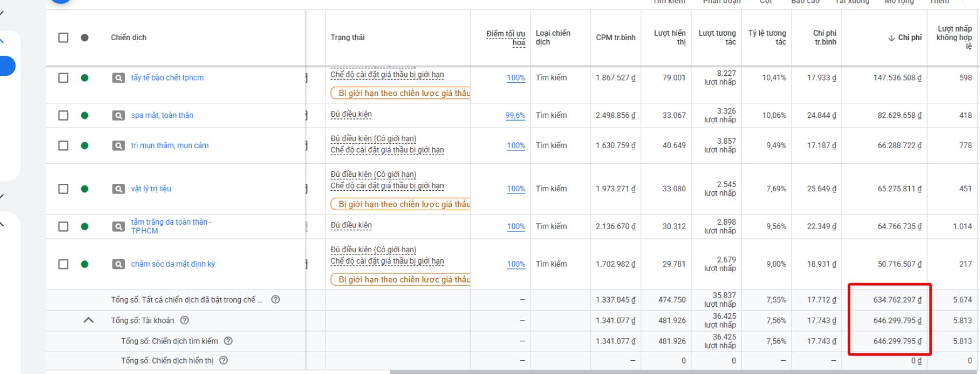
Task: Show help for Tổng số: Tài khoản
Action: (x=185, y=320)
